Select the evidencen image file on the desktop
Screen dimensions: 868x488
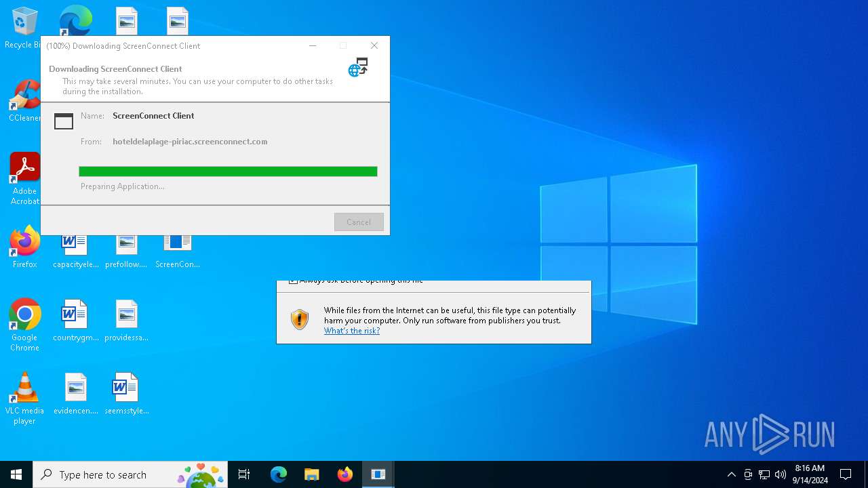[75, 394]
